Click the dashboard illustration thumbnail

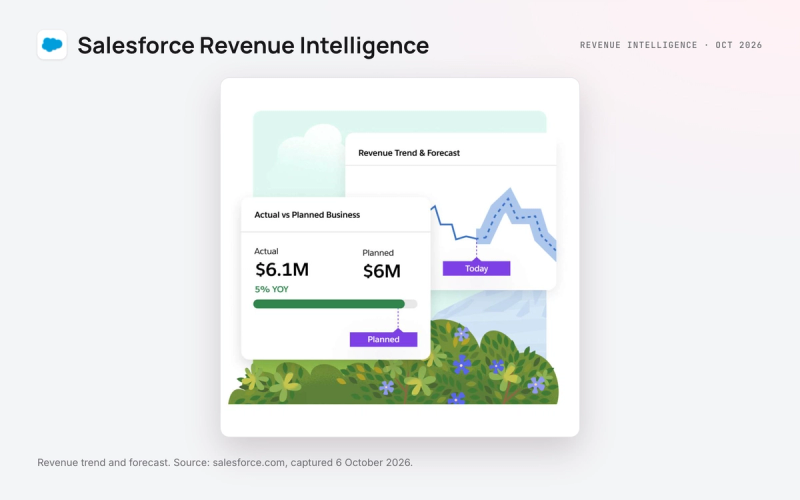400,257
